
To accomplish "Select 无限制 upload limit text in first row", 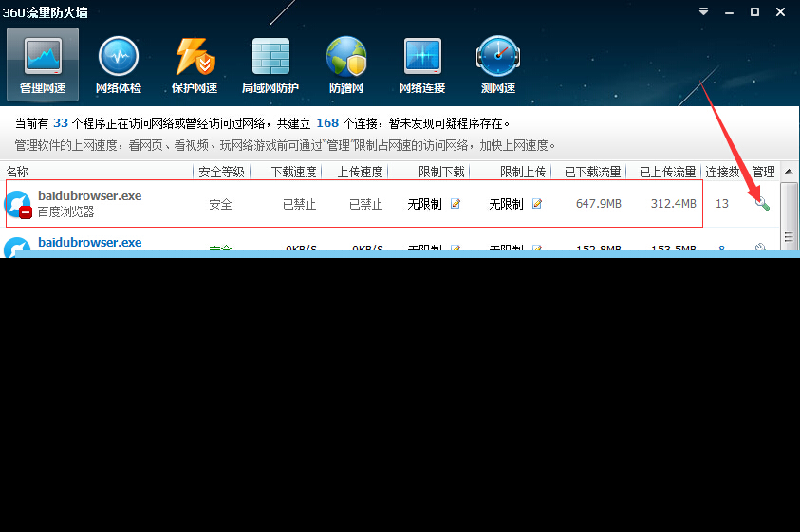I will tap(506, 204).
